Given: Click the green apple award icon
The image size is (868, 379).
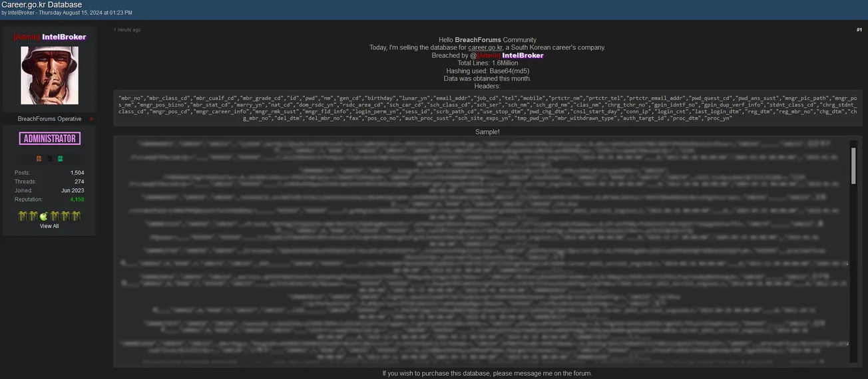Looking at the screenshot, I should [44, 215].
